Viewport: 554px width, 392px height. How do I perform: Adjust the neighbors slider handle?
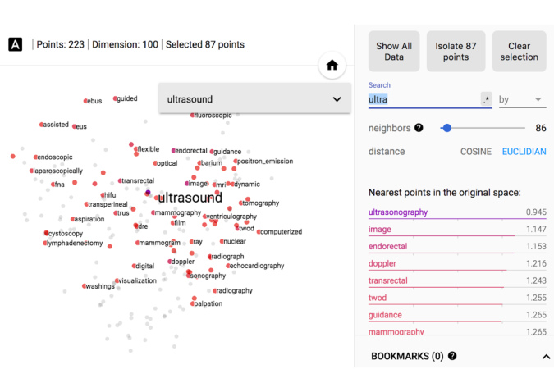(x=447, y=128)
